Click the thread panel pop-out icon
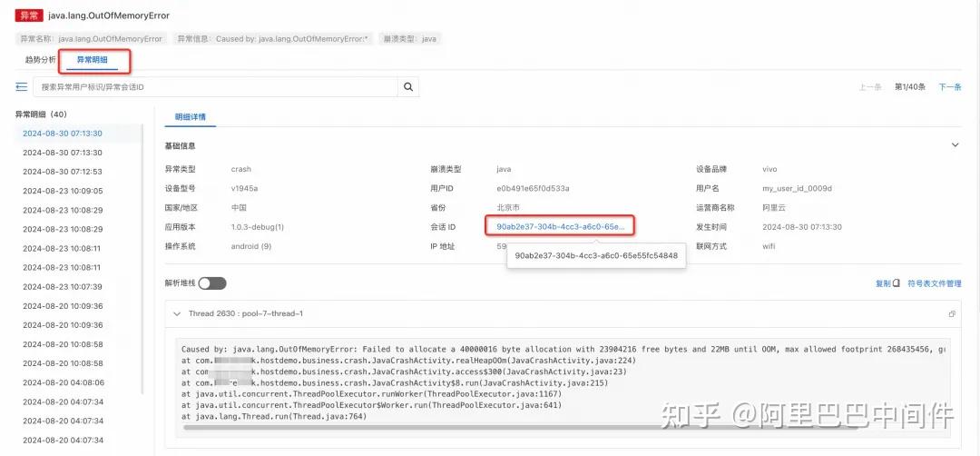980x456 pixels. (x=952, y=314)
